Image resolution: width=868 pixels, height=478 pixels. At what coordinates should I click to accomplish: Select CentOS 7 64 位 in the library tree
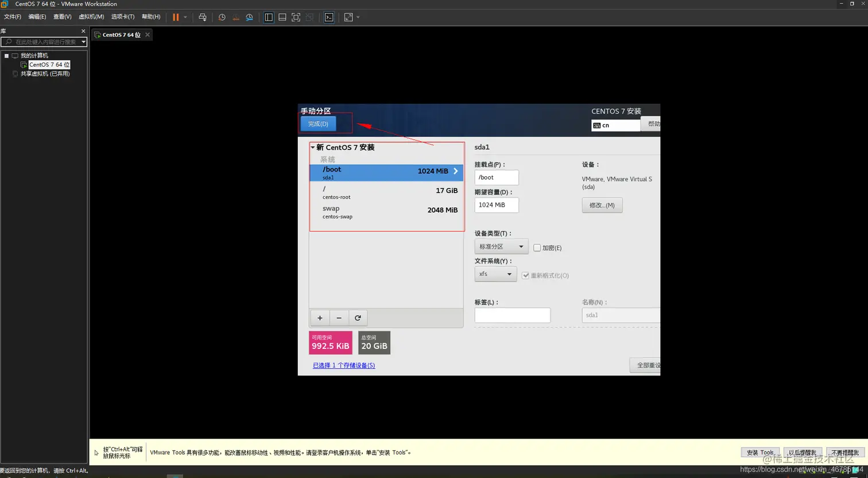click(49, 65)
